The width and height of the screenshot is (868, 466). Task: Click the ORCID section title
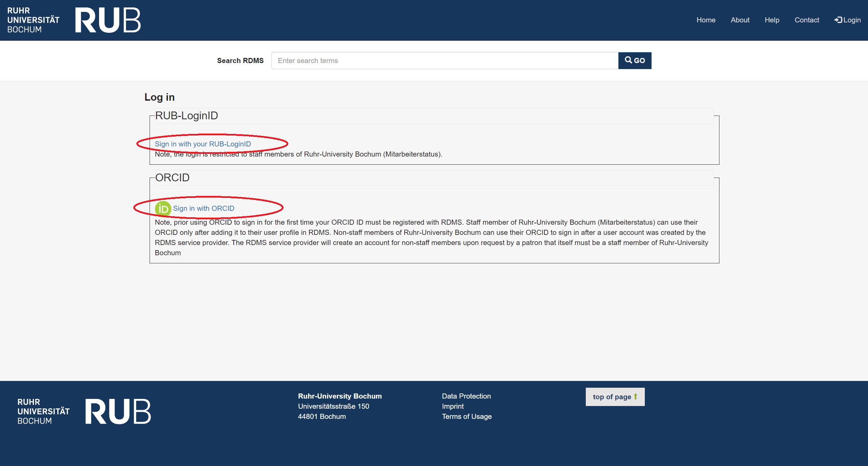[x=172, y=178]
